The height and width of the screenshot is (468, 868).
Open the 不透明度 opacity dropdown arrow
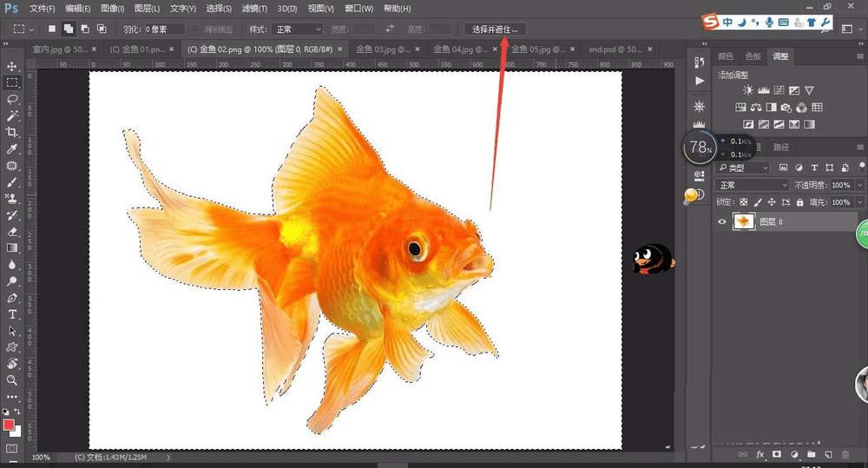pyautogui.click(x=859, y=185)
